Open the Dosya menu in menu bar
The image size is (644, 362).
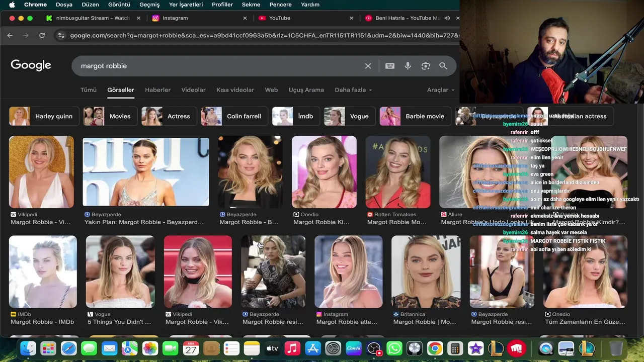point(64,5)
